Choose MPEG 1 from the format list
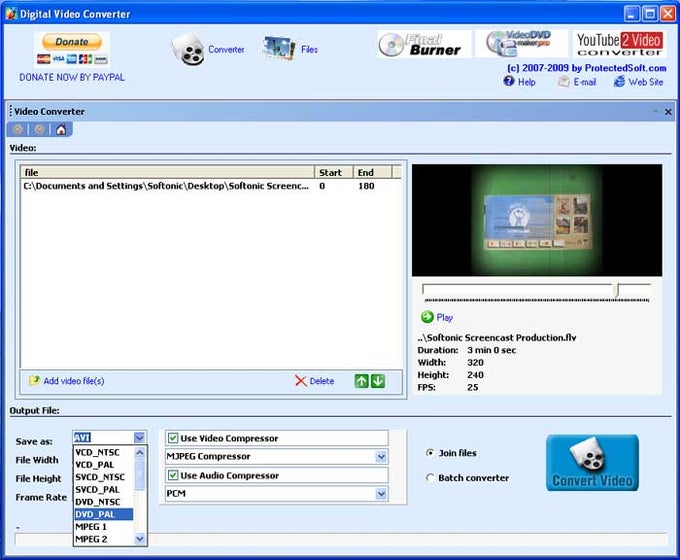The height and width of the screenshot is (560, 680). (x=104, y=527)
